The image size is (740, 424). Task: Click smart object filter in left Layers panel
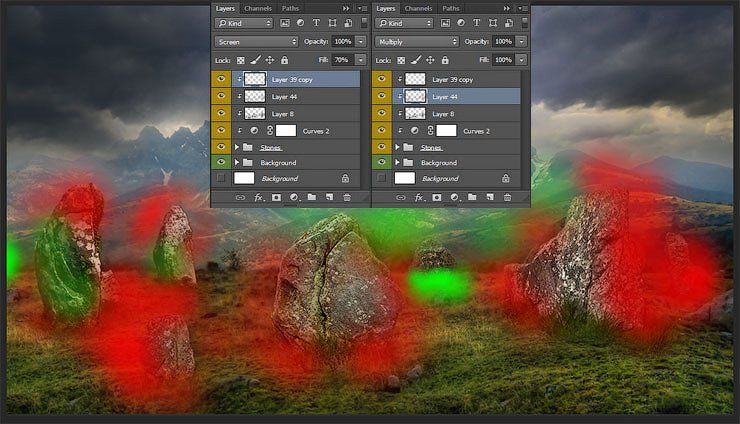click(x=348, y=23)
